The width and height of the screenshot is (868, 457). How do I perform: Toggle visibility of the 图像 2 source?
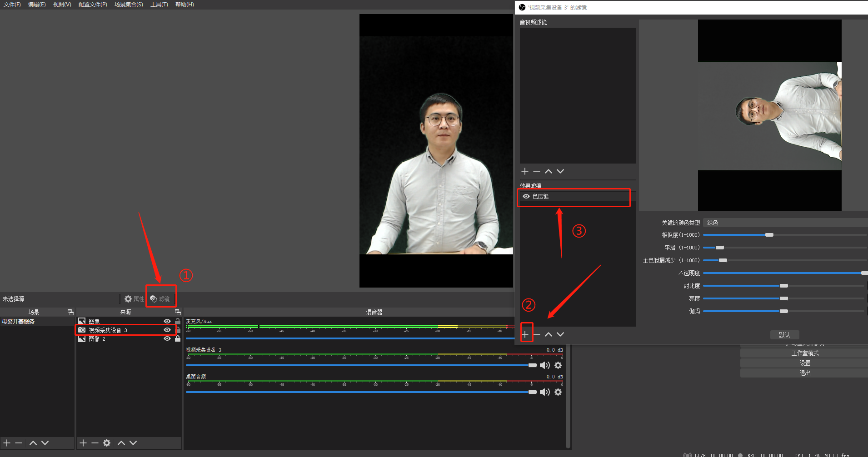167,338
